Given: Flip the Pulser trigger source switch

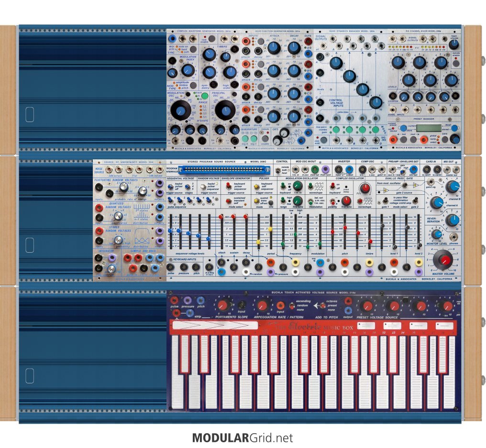Looking at the screenshot, I should click(x=257, y=187).
